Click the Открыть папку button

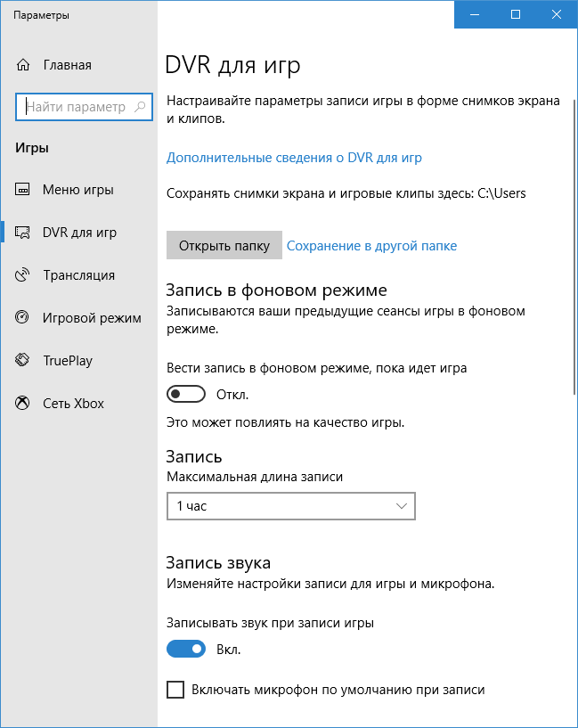pyautogui.click(x=224, y=245)
